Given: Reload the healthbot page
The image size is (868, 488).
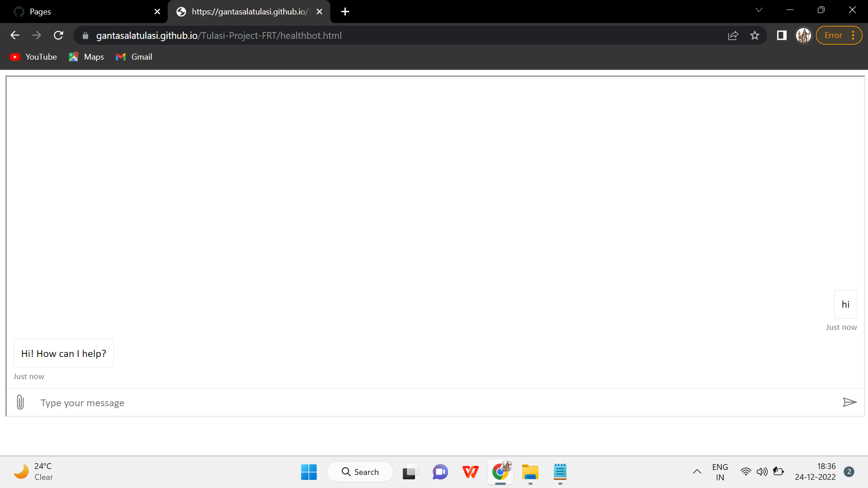Looking at the screenshot, I should pyautogui.click(x=58, y=35).
